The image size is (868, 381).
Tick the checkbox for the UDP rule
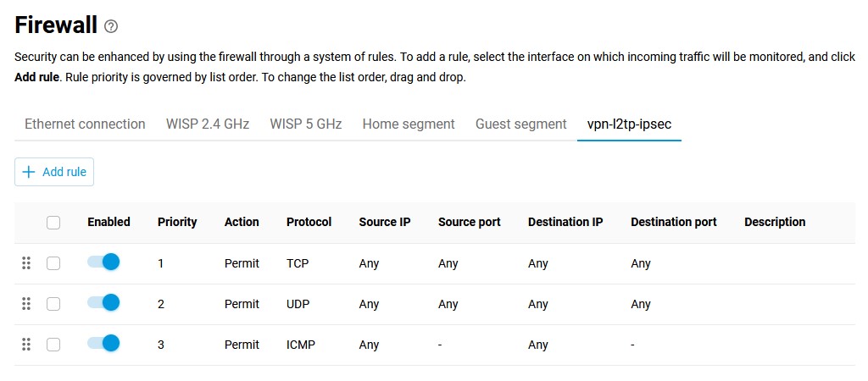coord(53,304)
